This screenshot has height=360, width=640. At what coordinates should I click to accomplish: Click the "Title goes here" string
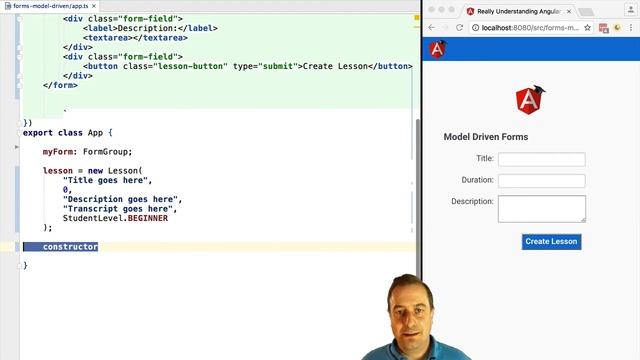[105, 180]
